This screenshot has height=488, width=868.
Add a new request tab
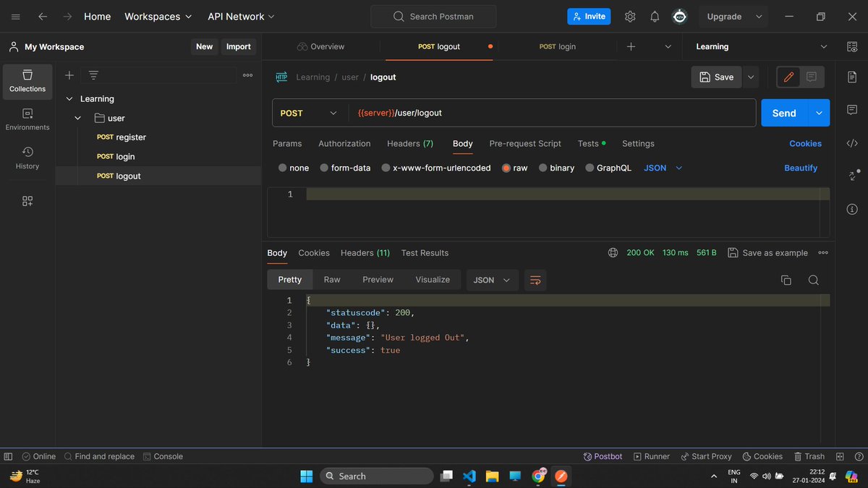631,46
